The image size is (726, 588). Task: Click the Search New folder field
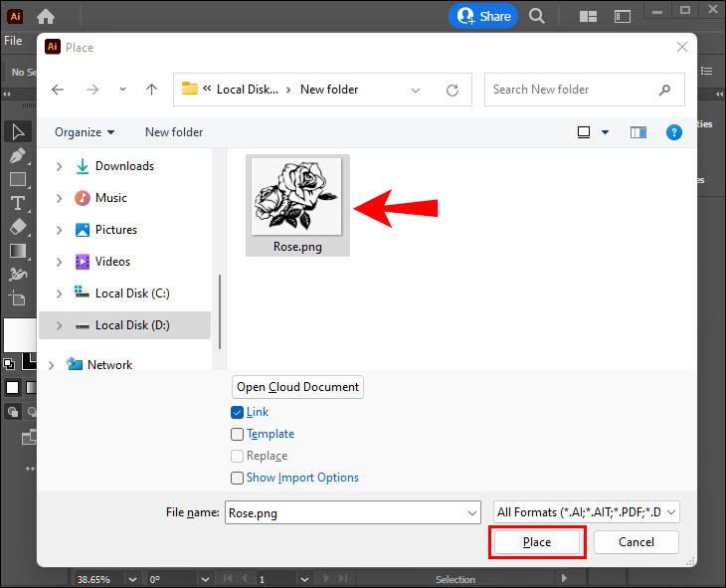pos(585,90)
